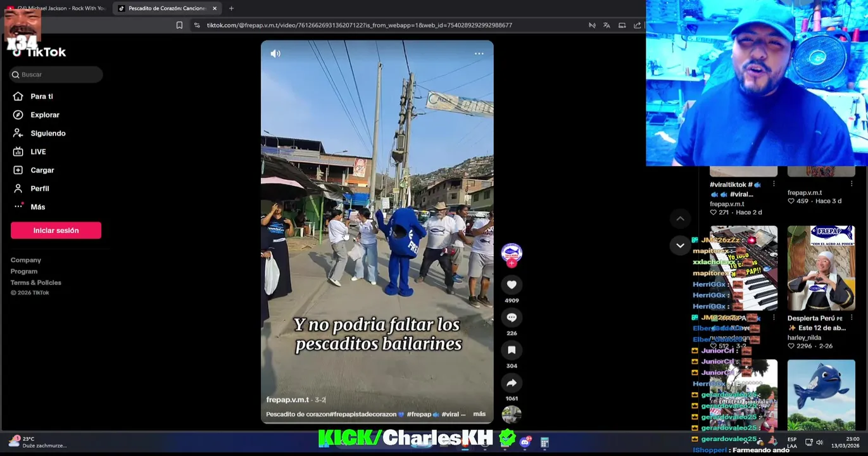Click the Iniciar sesión button
The image size is (868, 456).
[56, 231]
